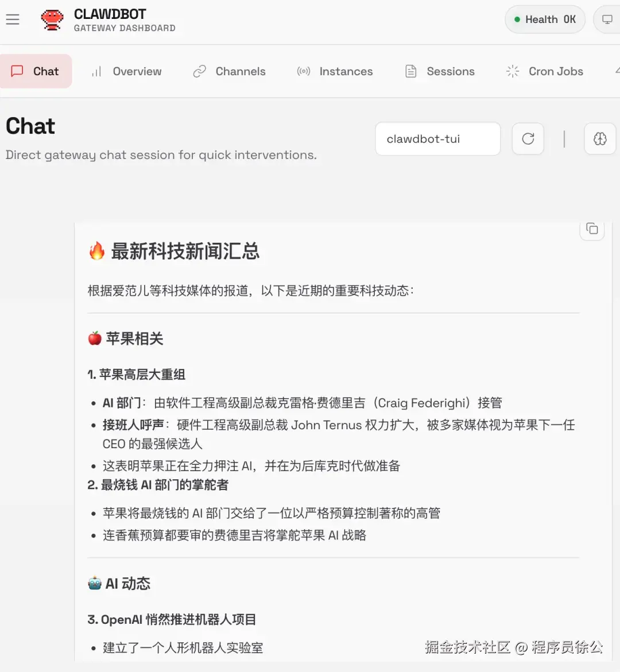The width and height of the screenshot is (620, 672).
Task: Click the 'AI 动态' section heading
Action: point(128,584)
